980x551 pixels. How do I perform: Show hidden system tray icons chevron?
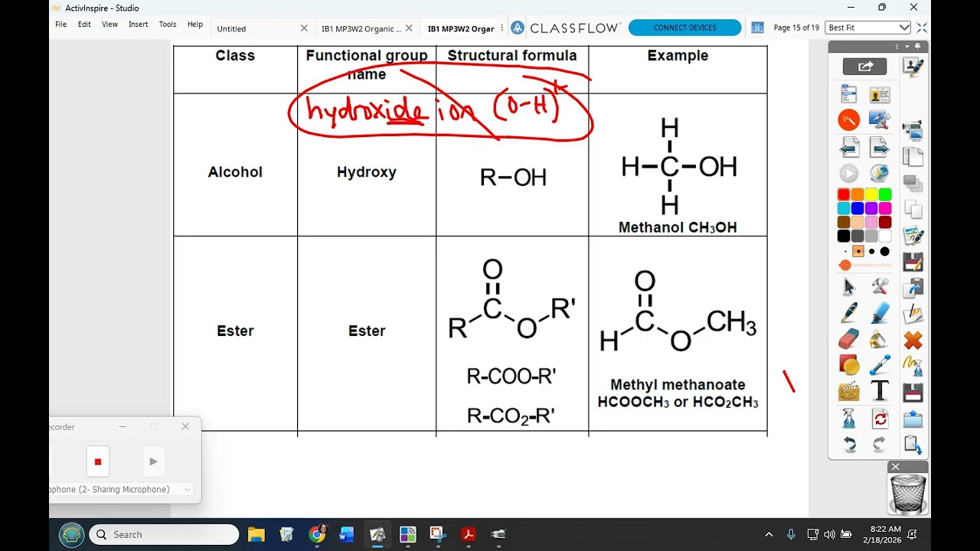769,534
